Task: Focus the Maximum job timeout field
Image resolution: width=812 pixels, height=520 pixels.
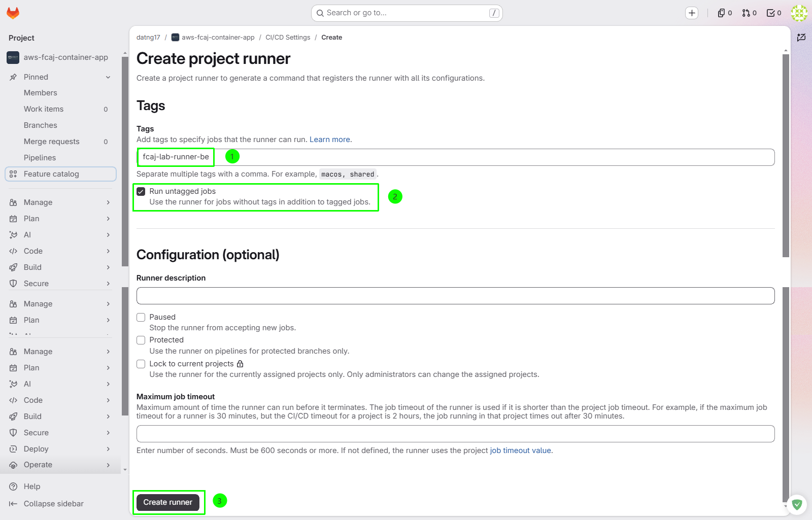Action: point(455,434)
